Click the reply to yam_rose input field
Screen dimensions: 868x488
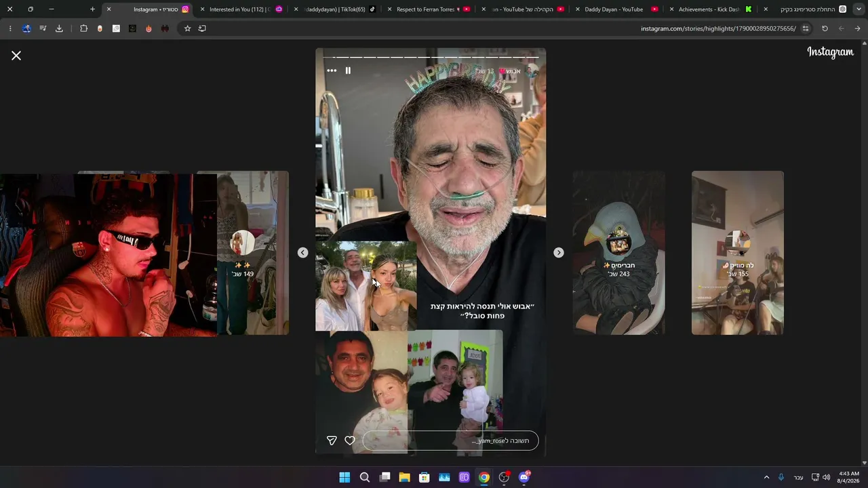tap(450, 441)
